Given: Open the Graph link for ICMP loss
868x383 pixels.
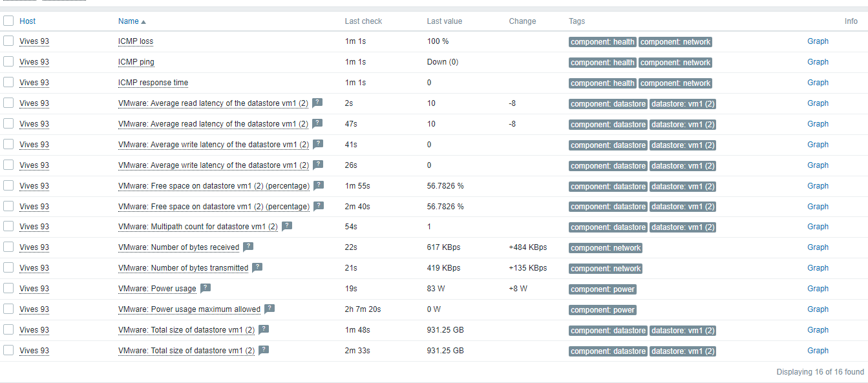Looking at the screenshot, I should coord(818,41).
